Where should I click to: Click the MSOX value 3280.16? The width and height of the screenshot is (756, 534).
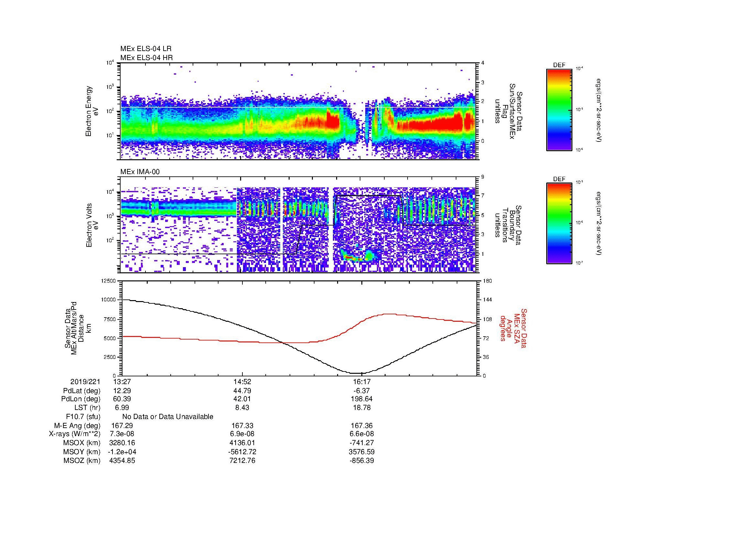click(122, 443)
